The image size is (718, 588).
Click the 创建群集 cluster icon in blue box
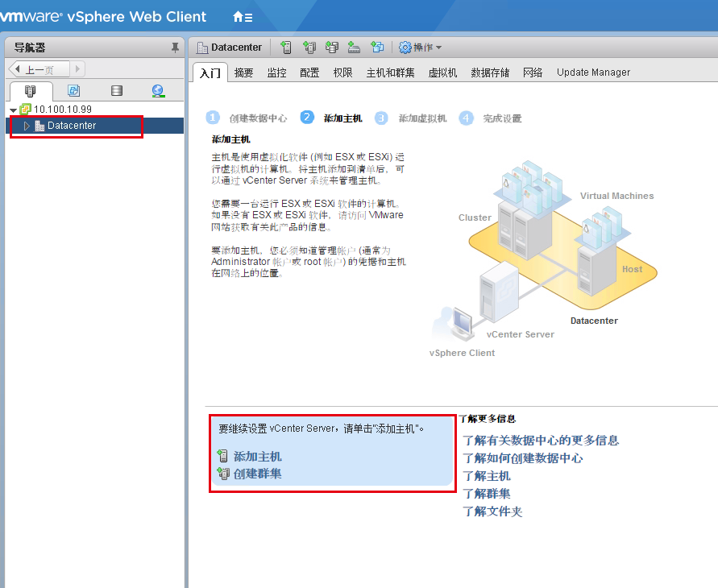click(x=223, y=473)
